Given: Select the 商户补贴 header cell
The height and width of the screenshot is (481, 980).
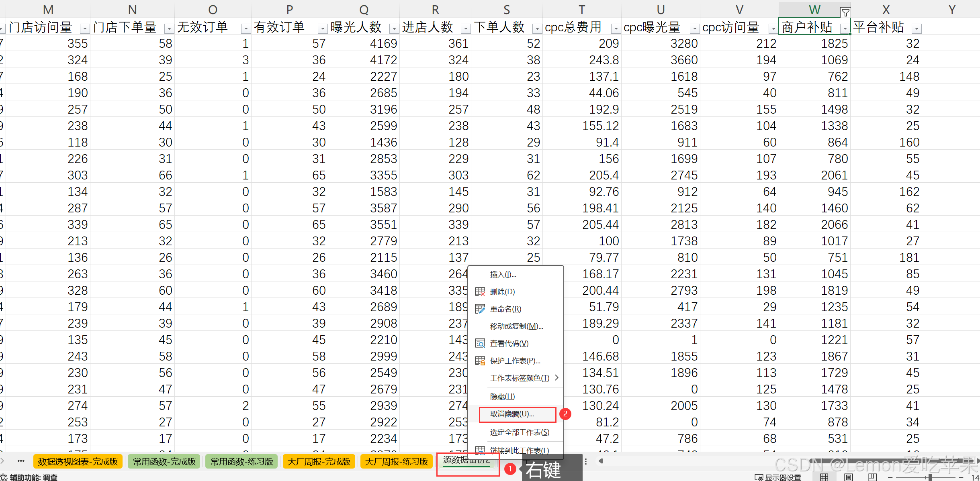Looking at the screenshot, I should point(814,27).
